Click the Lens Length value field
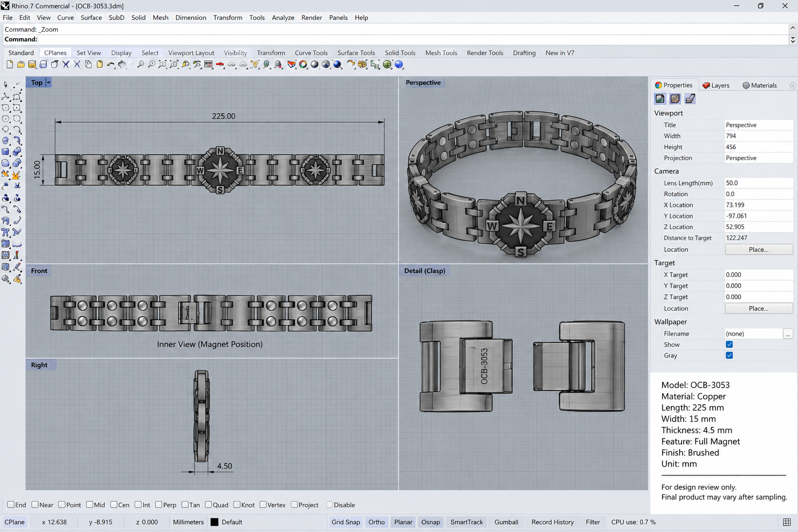 point(759,183)
